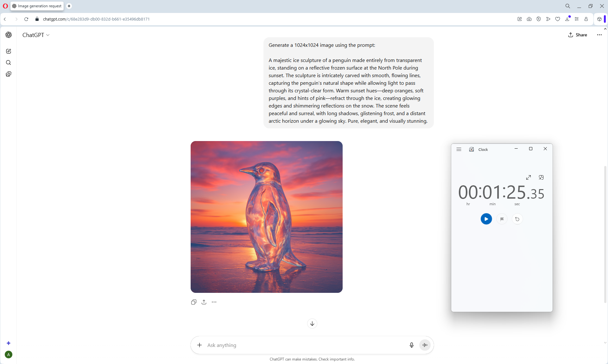Click the microphone dictate icon
Screen dimensions: 608x364
click(411, 345)
